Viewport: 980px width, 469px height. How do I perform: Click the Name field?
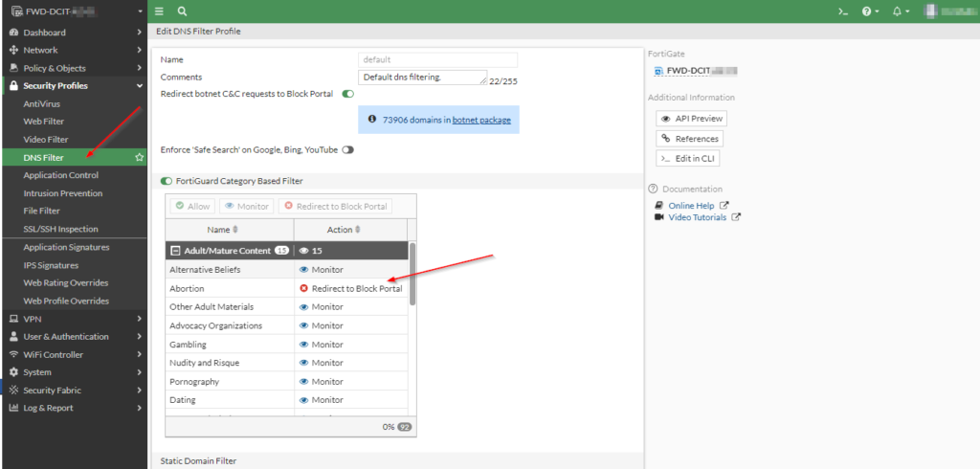click(x=438, y=59)
